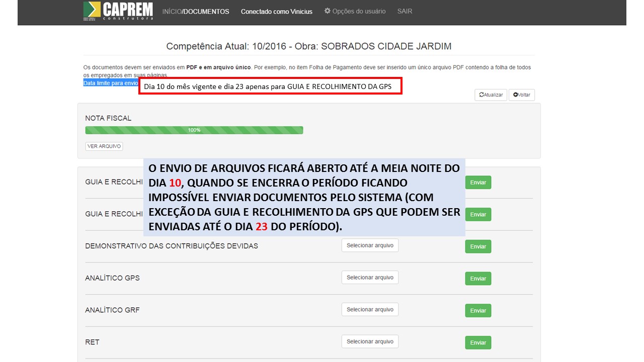Viewport: 644px width, 362px height.
Task: Open user options gear icon
Action: [328, 11]
